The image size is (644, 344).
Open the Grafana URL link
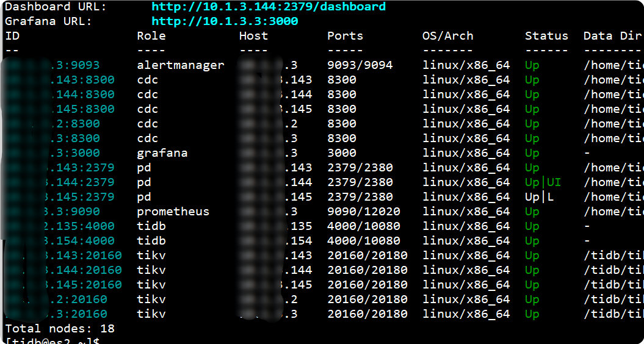pyautogui.click(x=225, y=21)
